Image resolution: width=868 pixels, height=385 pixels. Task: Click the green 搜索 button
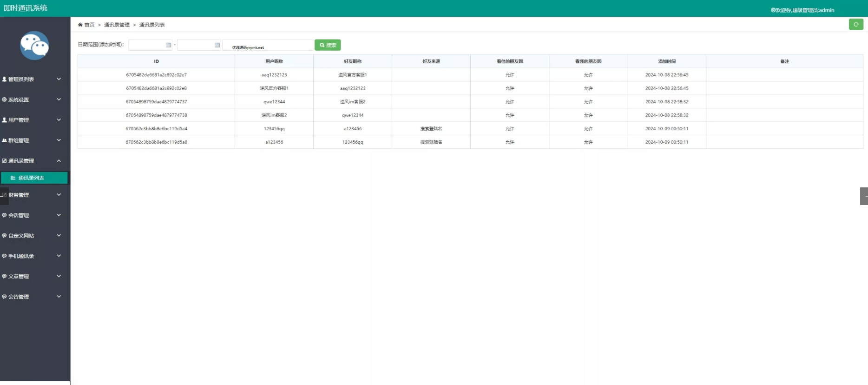click(x=328, y=45)
